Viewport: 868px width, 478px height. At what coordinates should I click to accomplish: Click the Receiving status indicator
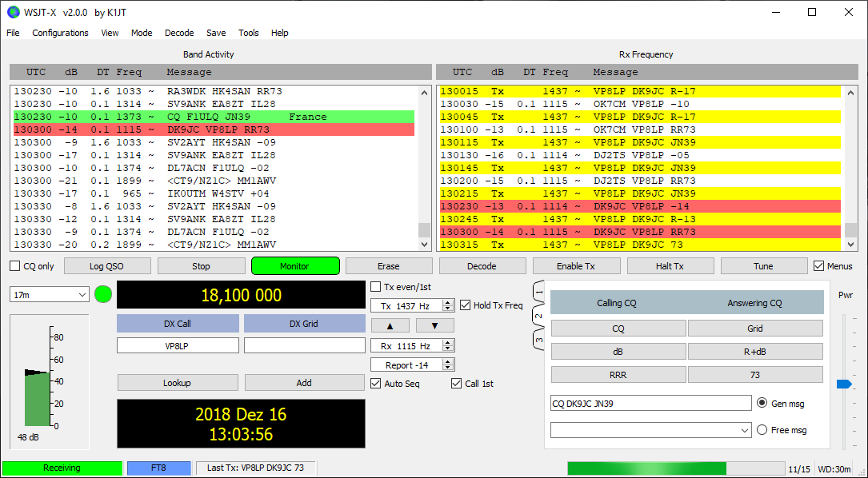[62, 468]
